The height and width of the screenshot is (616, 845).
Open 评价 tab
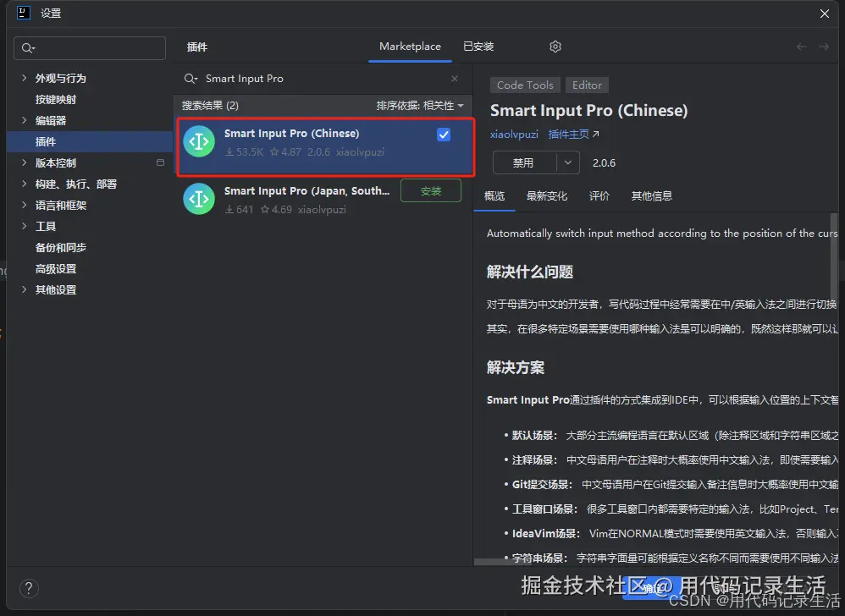(599, 196)
